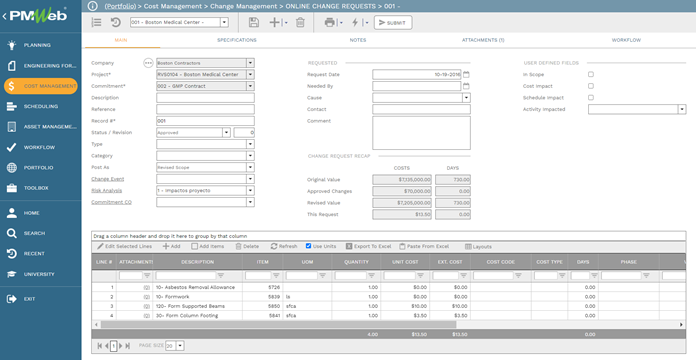Open the Workflow module in sidebar
Screen dimensions: 696x360
click(x=40, y=147)
